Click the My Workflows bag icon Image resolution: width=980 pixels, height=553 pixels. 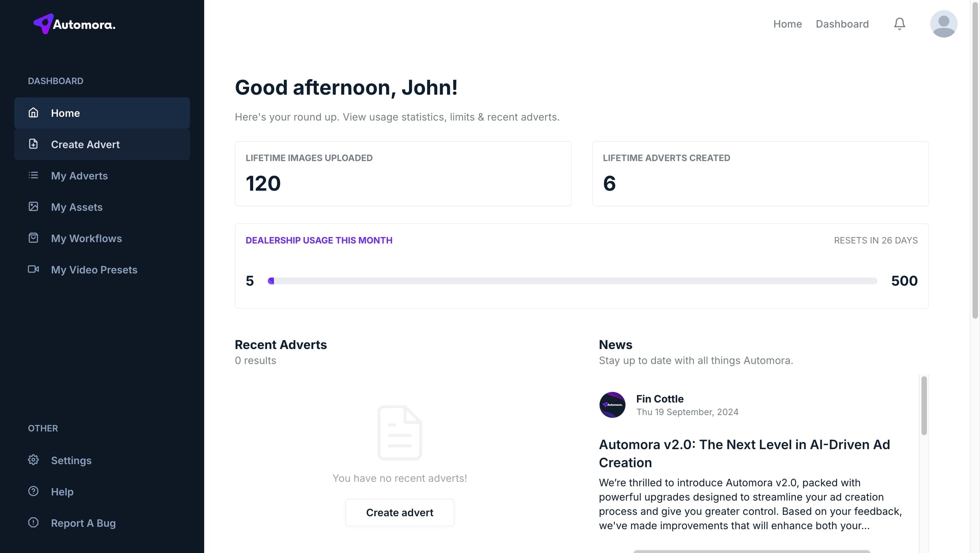(33, 238)
